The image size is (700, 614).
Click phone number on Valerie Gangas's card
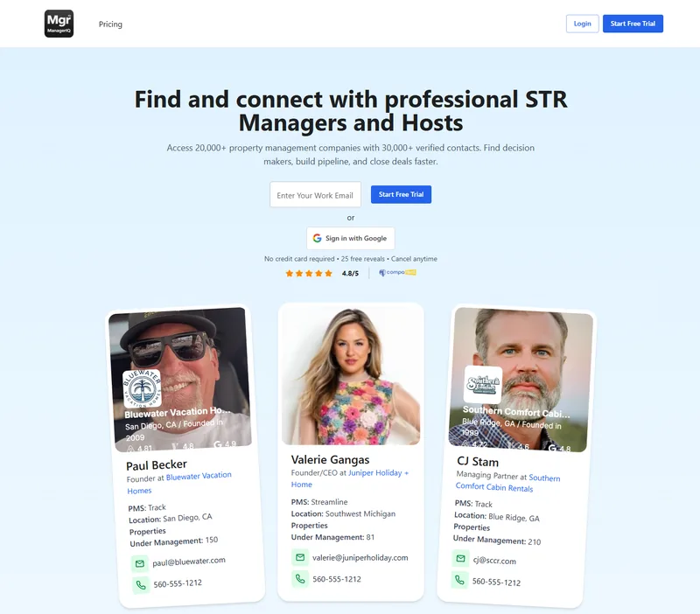point(337,579)
